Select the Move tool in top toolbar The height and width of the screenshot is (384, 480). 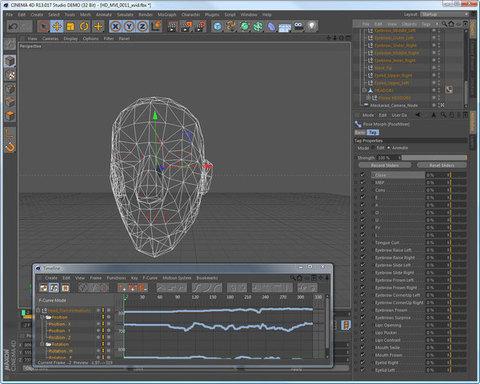coord(57,26)
